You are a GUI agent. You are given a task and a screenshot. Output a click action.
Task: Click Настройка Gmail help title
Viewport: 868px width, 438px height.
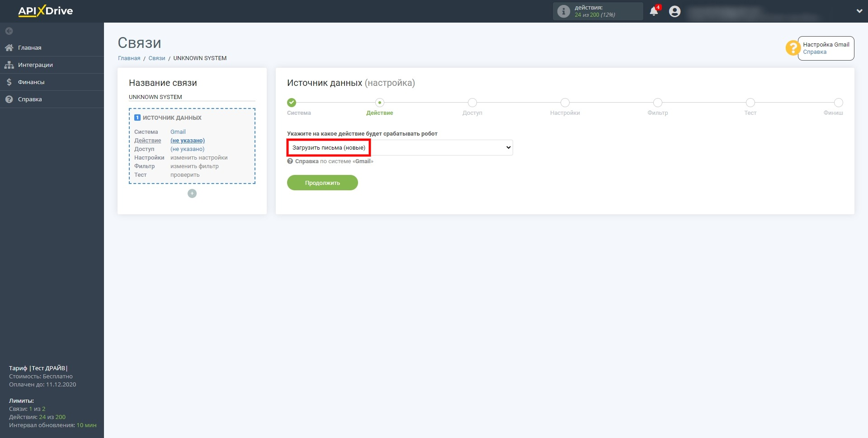click(826, 45)
